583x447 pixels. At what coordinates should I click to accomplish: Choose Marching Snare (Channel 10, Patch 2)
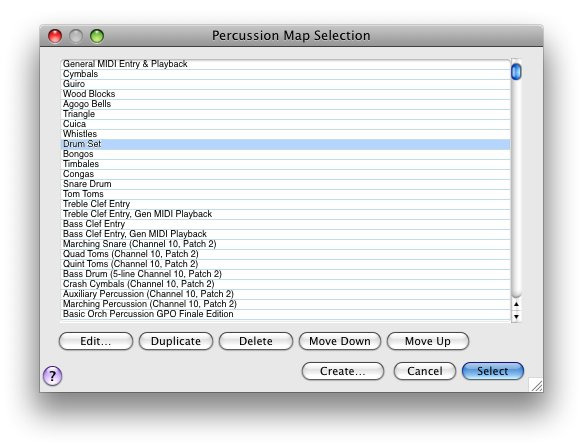(286, 245)
